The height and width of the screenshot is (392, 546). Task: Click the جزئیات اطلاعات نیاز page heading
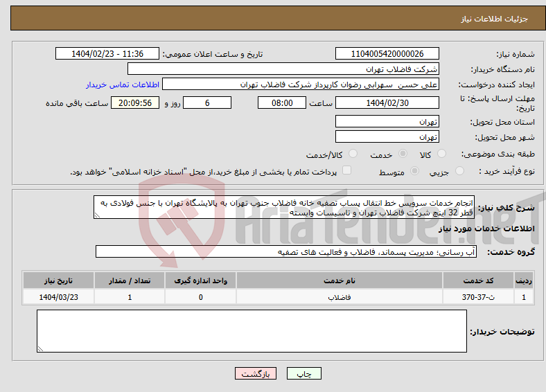[495, 19]
